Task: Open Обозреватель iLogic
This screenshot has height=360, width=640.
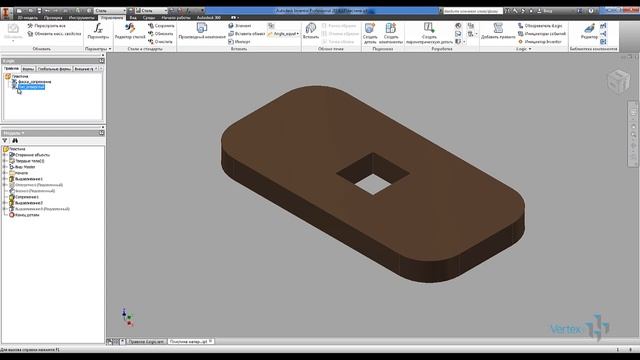Action: [540, 26]
